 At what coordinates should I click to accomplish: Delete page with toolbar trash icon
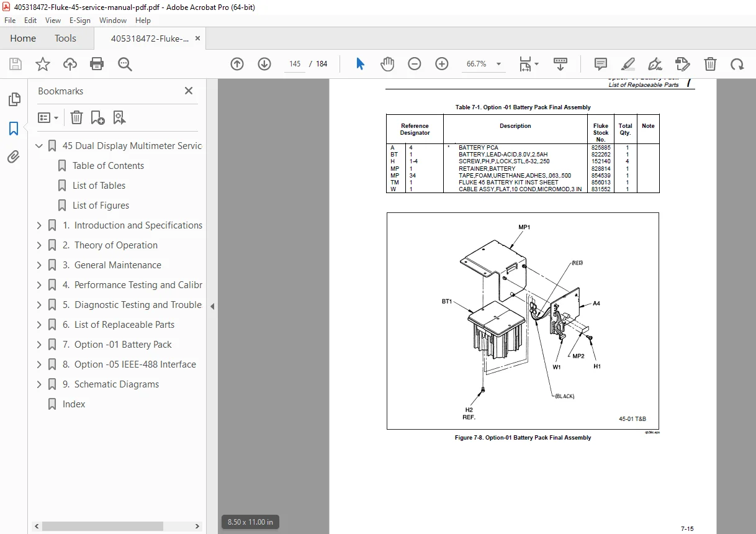(x=710, y=64)
